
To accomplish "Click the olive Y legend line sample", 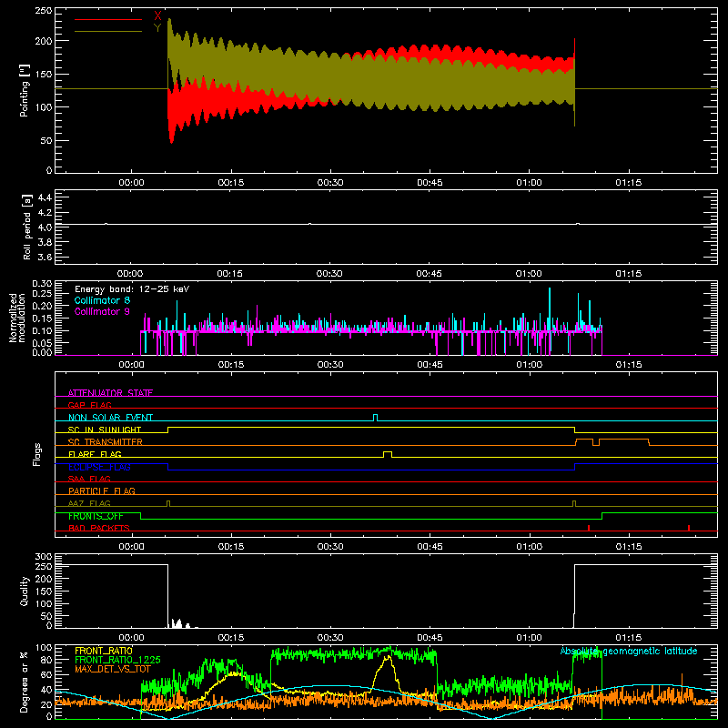I will 108,31.
